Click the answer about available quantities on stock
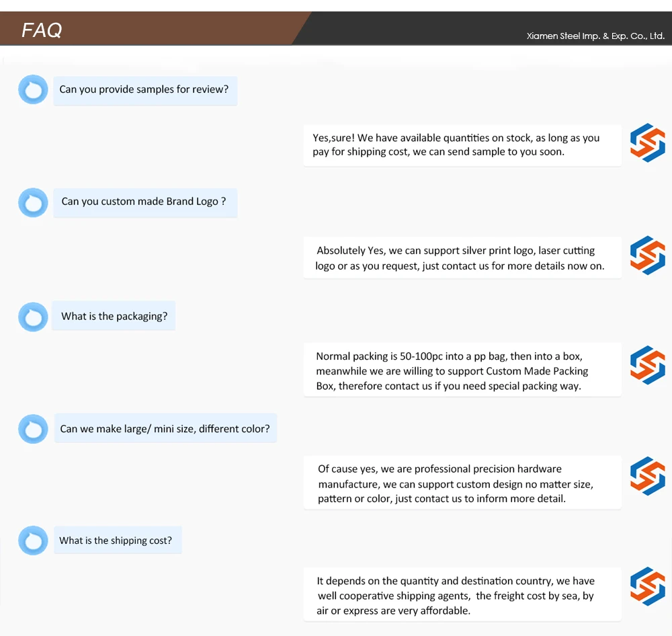 pyautogui.click(x=462, y=145)
